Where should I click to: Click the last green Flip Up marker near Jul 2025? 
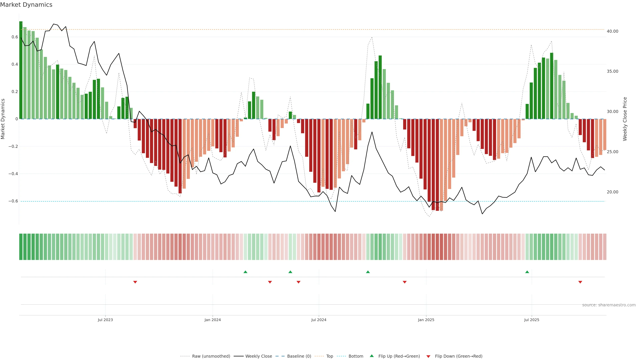[x=527, y=272]
